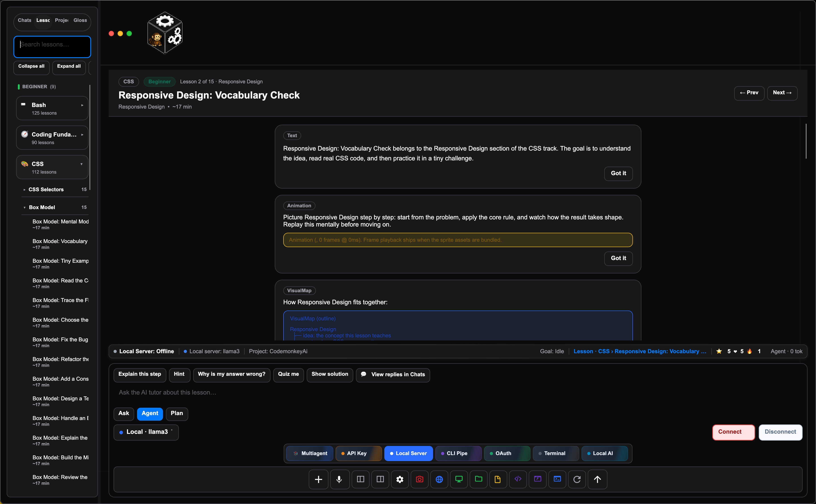Click the Multiagent cube icon

[296, 453]
